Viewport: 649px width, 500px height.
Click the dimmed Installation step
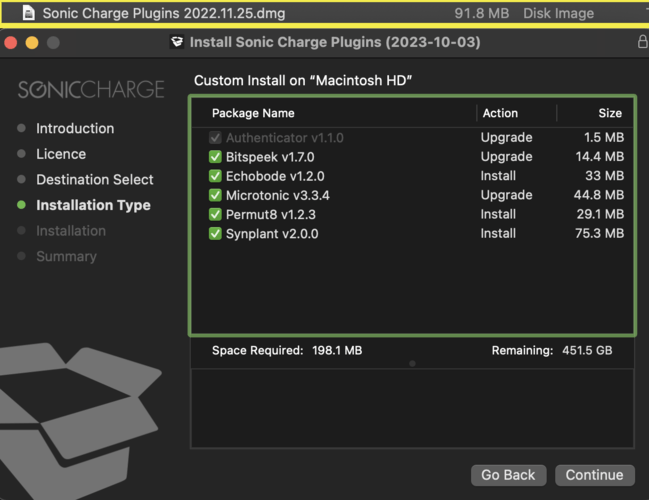tap(71, 231)
